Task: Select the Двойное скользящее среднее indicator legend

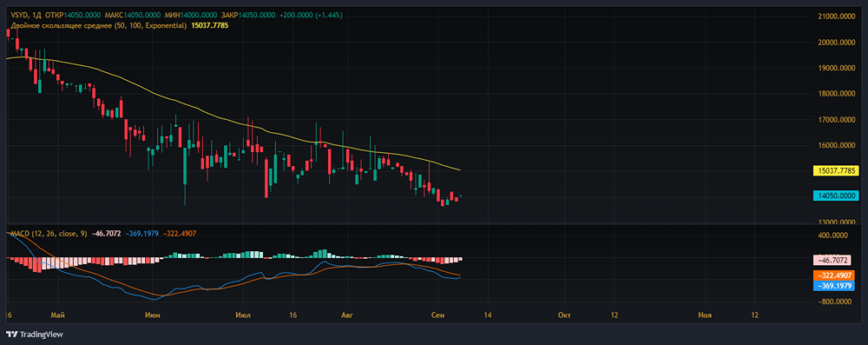Action: [x=99, y=25]
